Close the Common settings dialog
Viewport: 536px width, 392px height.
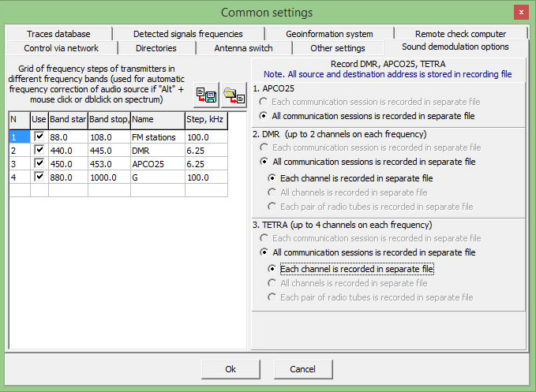point(521,12)
